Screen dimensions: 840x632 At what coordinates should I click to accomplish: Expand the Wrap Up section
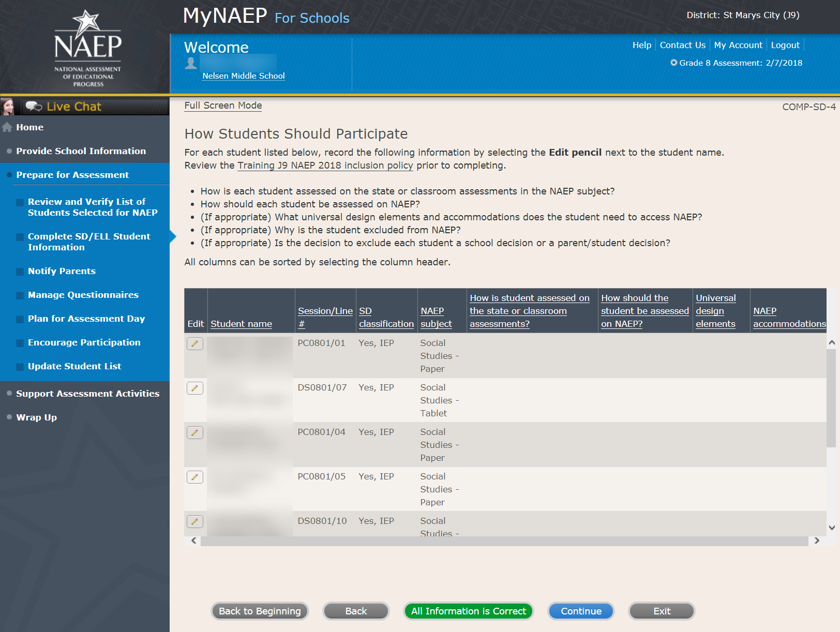[37, 417]
